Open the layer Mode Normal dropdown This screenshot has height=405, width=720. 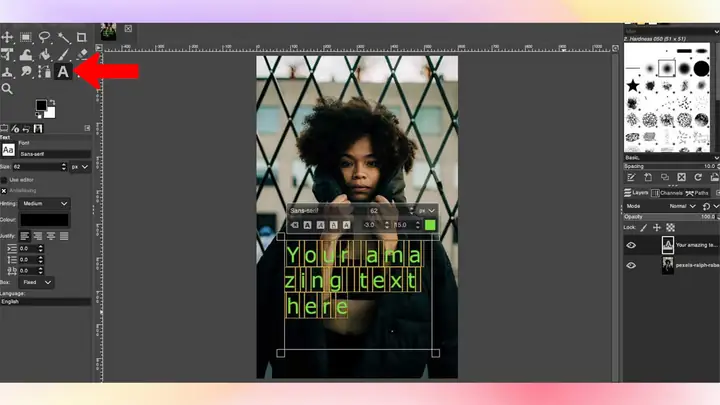tap(682, 206)
